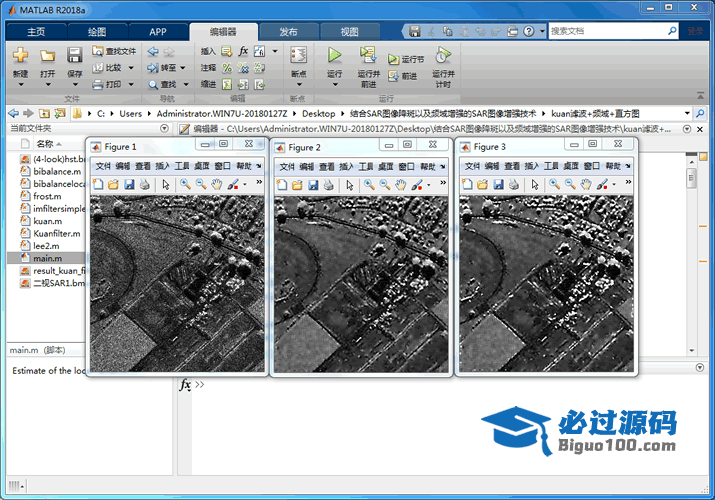This screenshot has height=500, width=715.
Task: Click the 运行并计时 (Run and Time) icon
Action: (442, 55)
